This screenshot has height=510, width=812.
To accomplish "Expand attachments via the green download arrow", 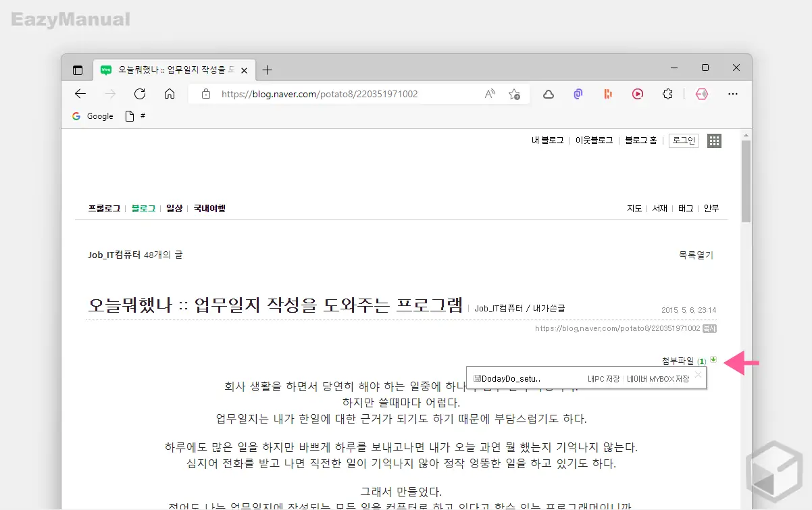I will pos(714,360).
